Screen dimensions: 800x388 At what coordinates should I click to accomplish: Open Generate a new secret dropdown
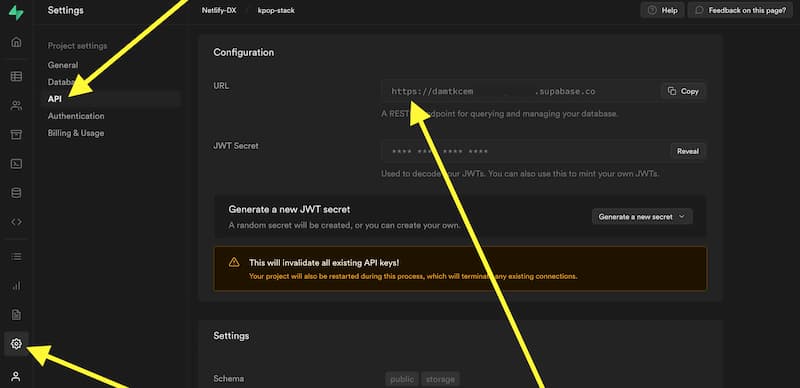[x=642, y=216]
